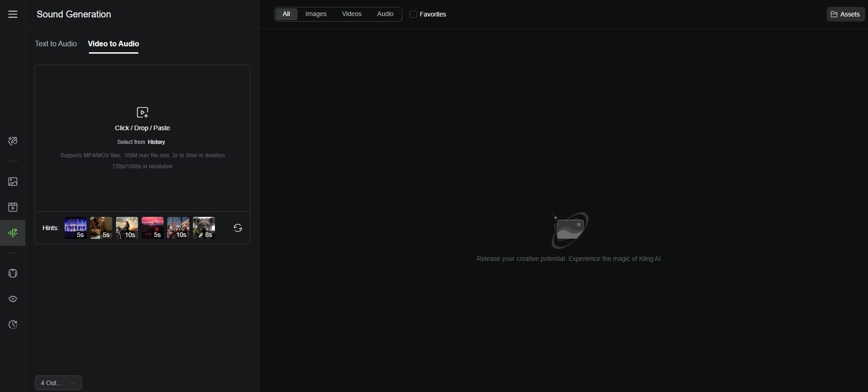
Task: Click the Hints: label
Action: (x=50, y=228)
